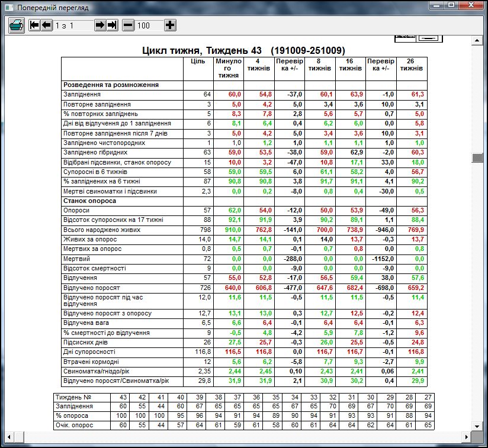Jump to the first page of preview

[x=34, y=25]
